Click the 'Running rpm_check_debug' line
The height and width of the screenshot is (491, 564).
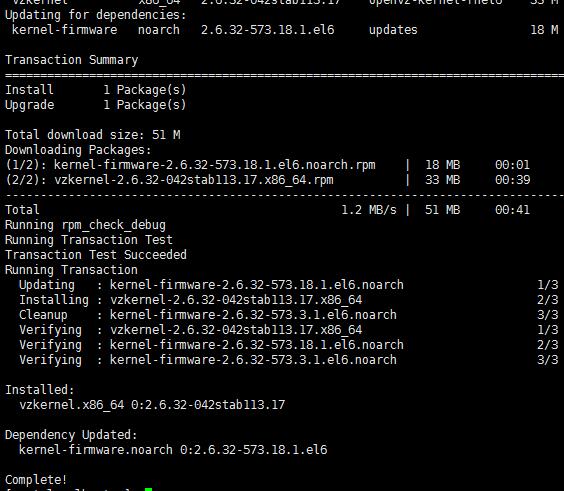pos(85,225)
